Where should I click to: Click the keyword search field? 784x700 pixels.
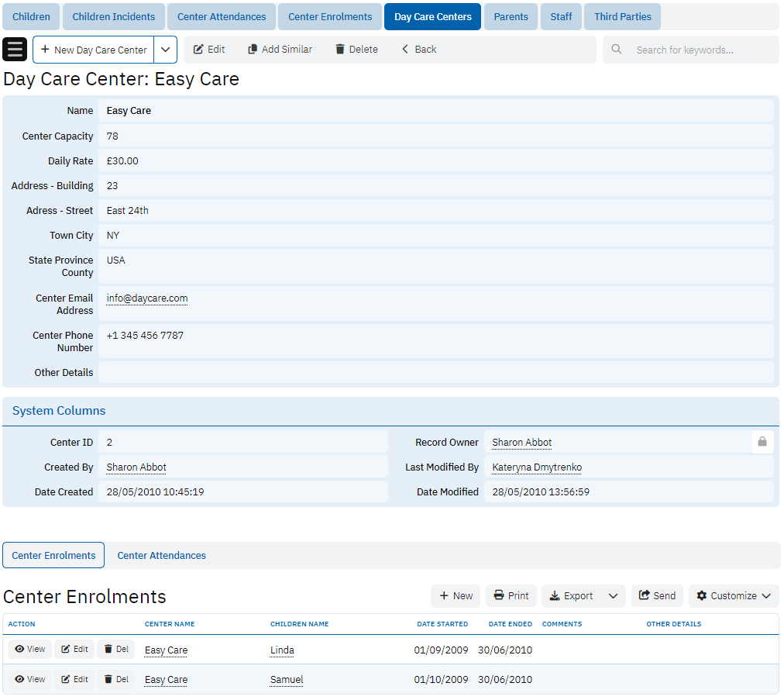[697, 50]
